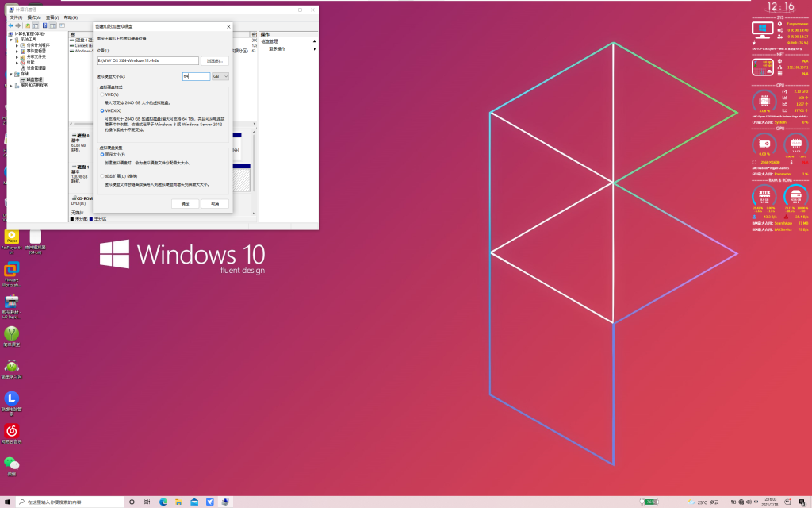
Task: Launch Microsoft Edge from the taskbar
Action: 163,502
